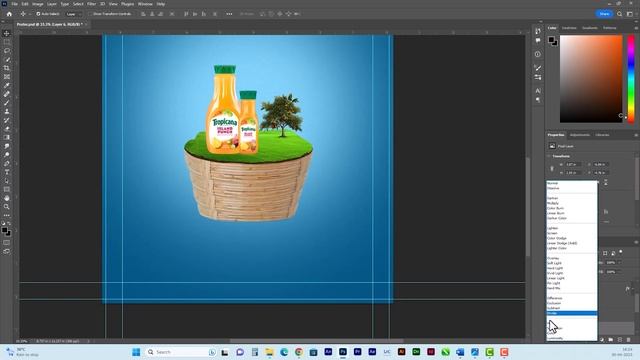Select the Zoom tool
The width and height of the screenshot is (640, 360).
coord(7,207)
